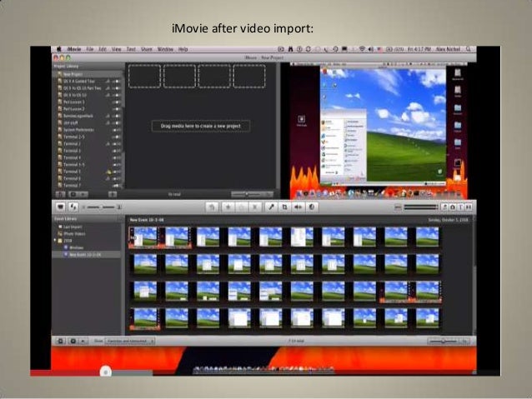Screen dimensions: 532x399
Task: Unmark selection with hollow star button
Action: [241, 207]
